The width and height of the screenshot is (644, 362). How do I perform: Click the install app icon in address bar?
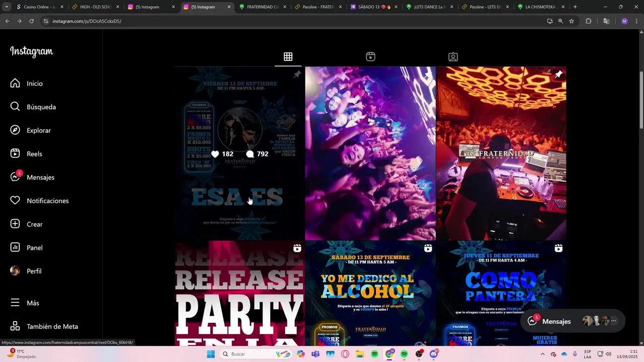pos(549,21)
